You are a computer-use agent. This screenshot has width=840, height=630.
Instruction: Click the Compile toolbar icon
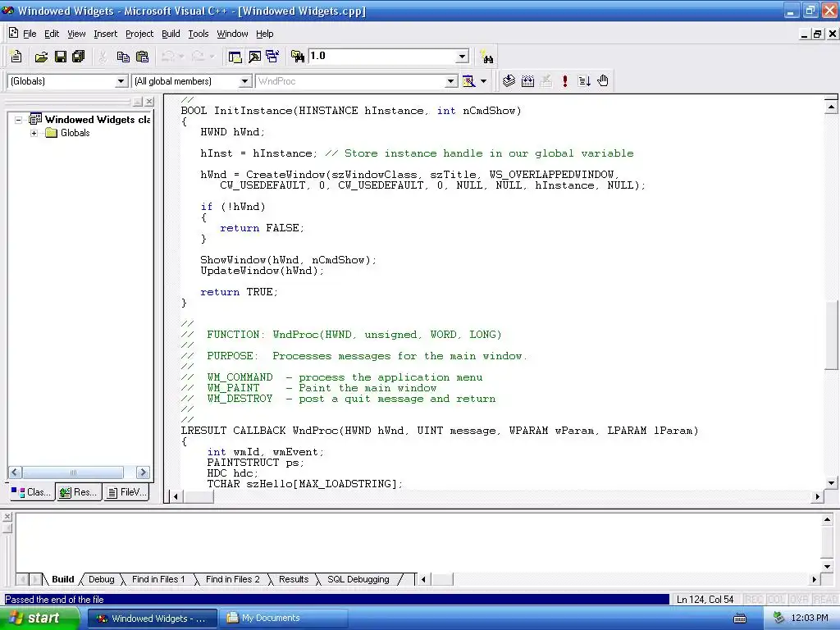(509, 81)
